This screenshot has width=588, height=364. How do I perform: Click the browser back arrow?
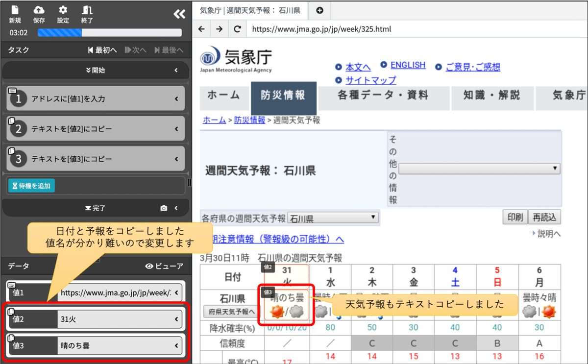tap(201, 29)
